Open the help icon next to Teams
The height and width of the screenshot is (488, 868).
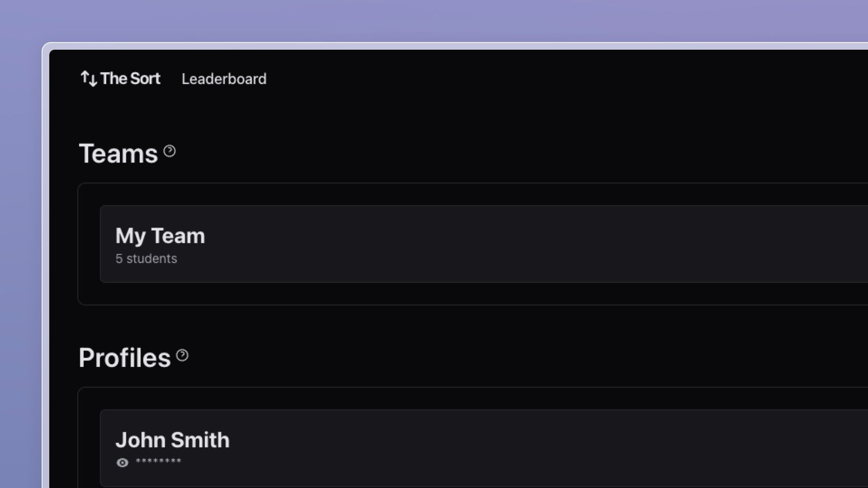[170, 151]
